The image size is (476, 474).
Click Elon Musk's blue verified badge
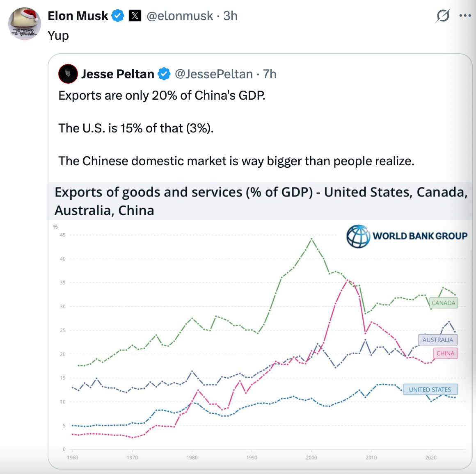(118, 16)
